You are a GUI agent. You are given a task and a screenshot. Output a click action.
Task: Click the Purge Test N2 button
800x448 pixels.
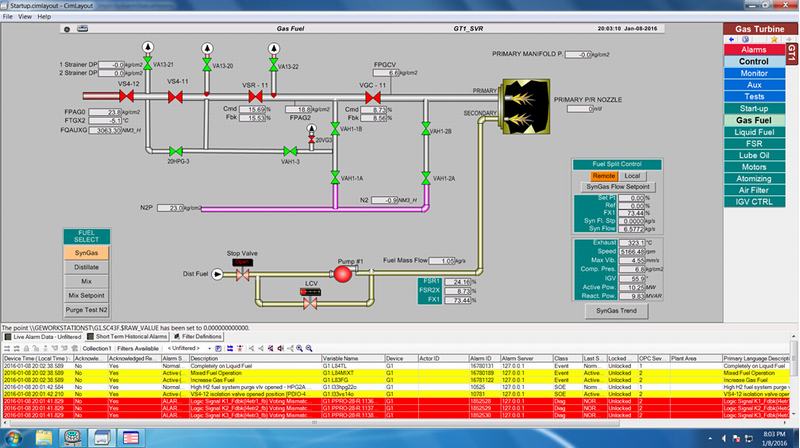tap(86, 310)
